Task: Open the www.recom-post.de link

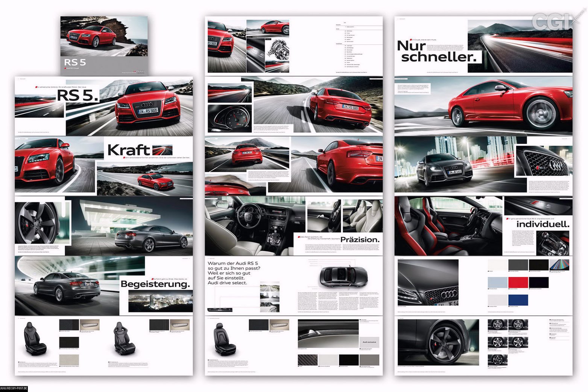Action: pyautogui.click(x=14, y=389)
